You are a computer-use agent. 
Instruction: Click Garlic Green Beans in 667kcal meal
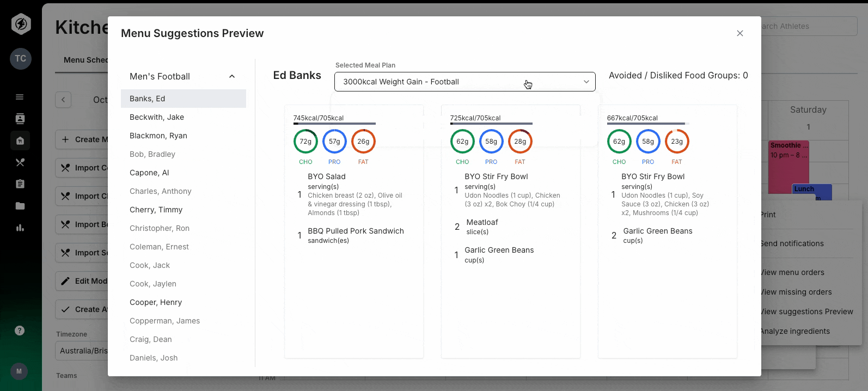coord(658,231)
